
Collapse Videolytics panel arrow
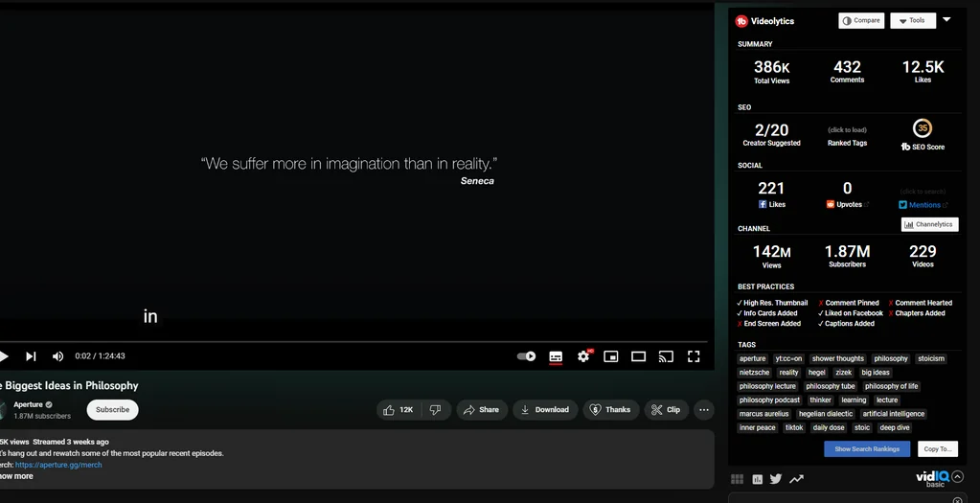point(946,19)
